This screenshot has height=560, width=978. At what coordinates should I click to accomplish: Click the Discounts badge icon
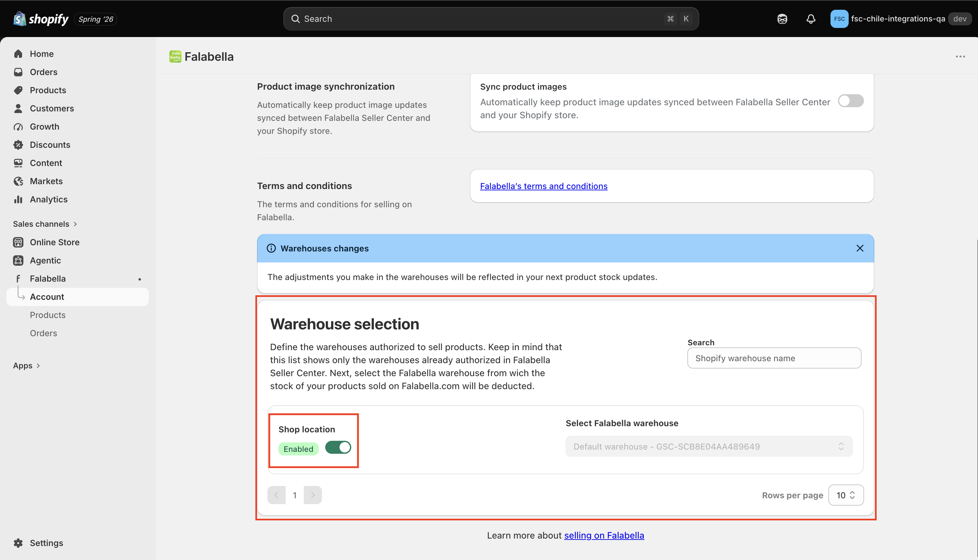coord(18,145)
